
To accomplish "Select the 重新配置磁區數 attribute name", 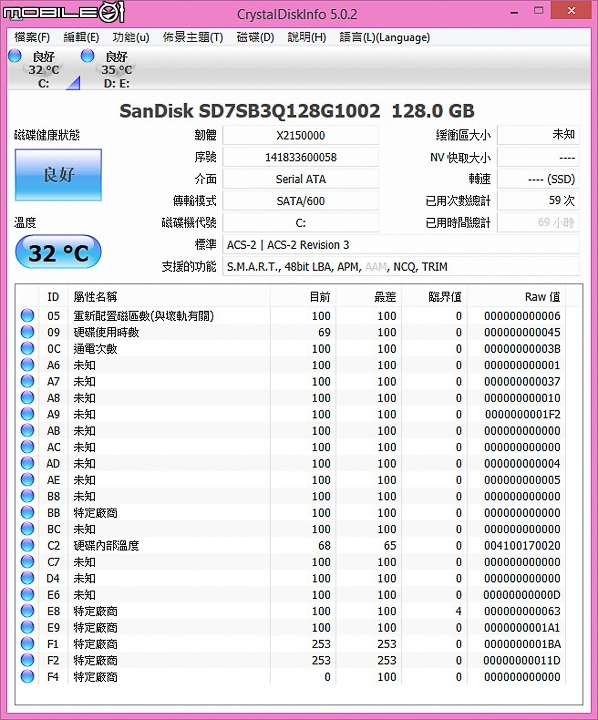I will coord(143,316).
